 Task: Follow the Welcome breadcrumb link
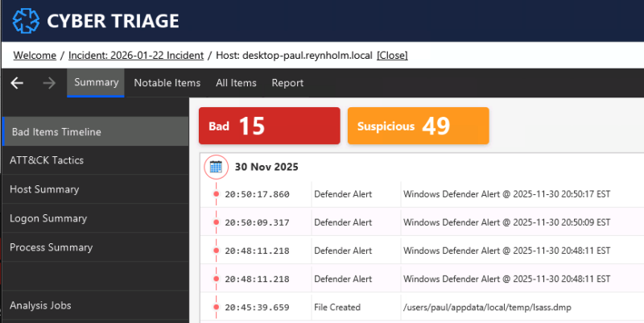point(35,56)
